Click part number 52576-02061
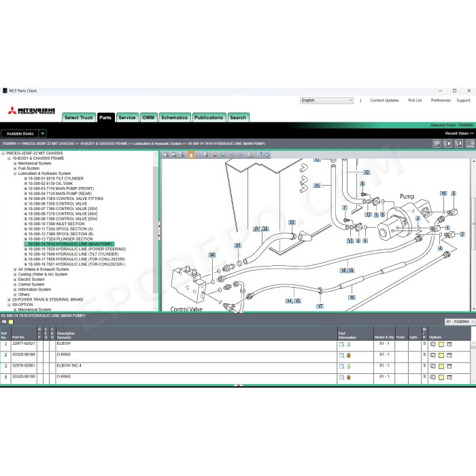This screenshot has width=476, height=476. click(x=24, y=366)
